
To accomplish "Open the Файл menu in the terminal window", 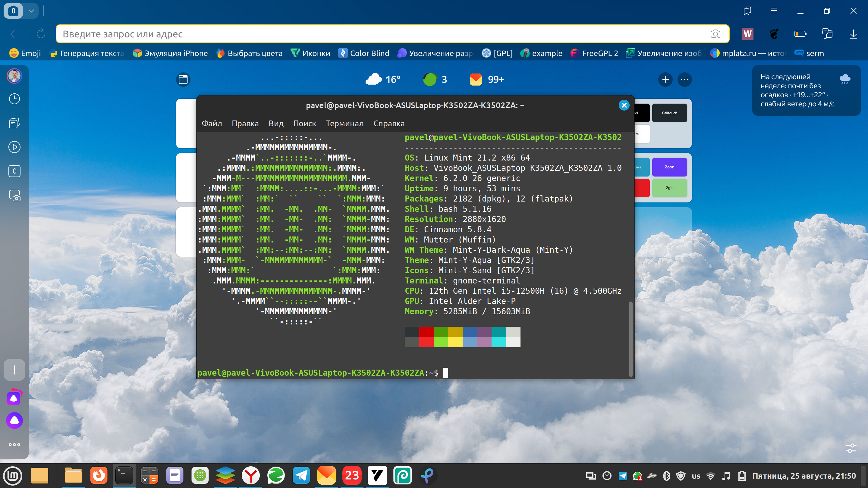I will pos(212,123).
